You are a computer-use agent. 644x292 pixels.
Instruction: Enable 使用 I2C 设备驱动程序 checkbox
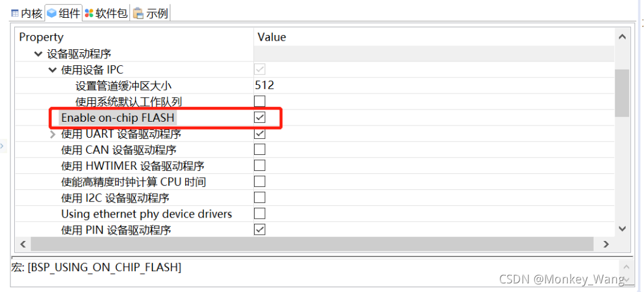[x=260, y=197]
